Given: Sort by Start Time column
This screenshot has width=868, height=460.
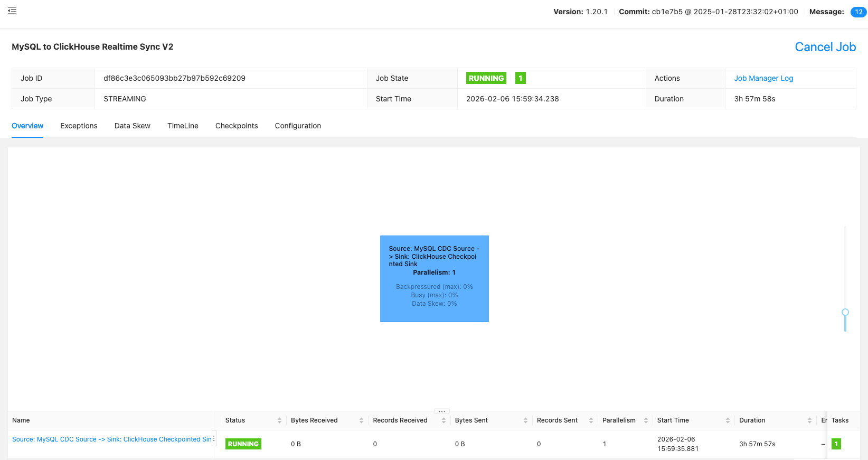Looking at the screenshot, I should pos(728,420).
